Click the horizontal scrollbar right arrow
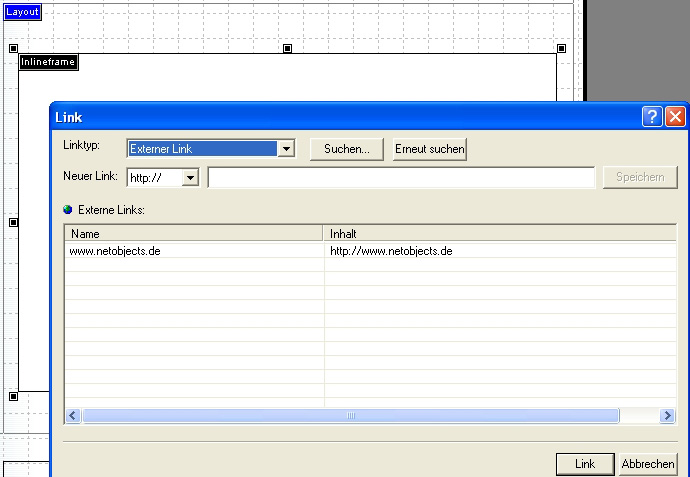The image size is (690, 477). pyautogui.click(x=667, y=415)
